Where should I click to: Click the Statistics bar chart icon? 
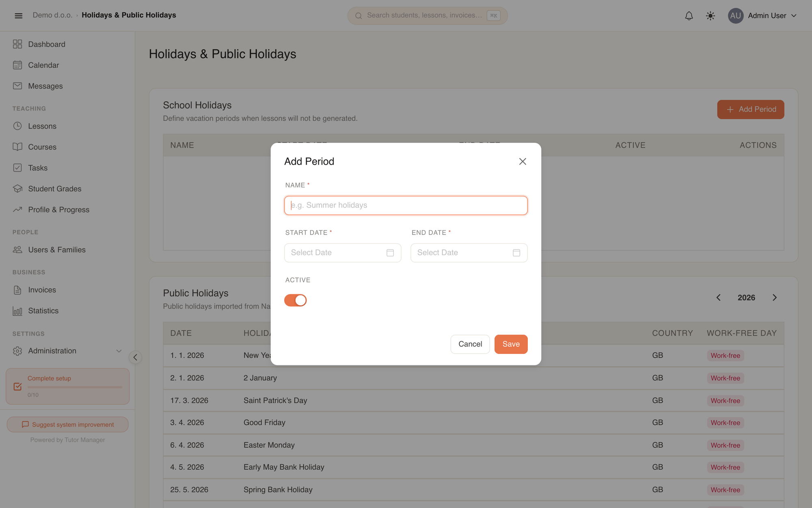point(17,311)
